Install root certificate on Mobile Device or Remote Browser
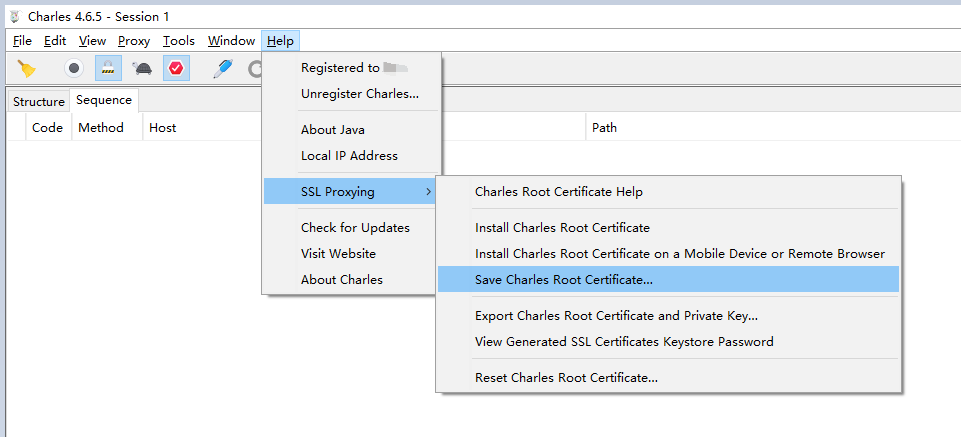 click(669, 254)
